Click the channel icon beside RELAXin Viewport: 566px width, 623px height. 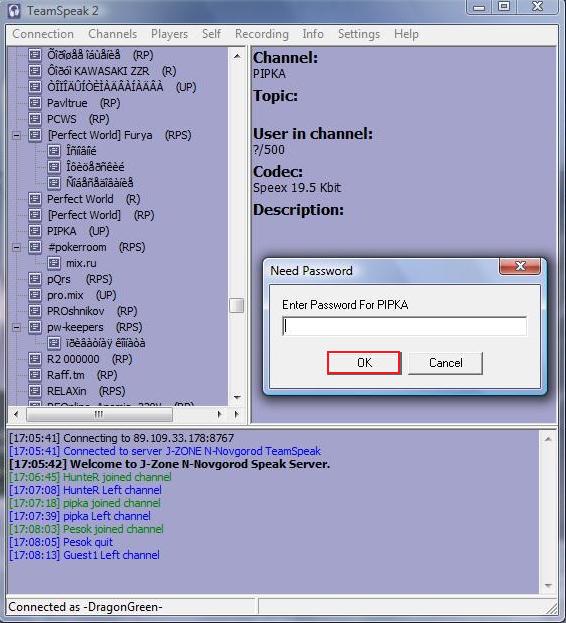[35, 391]
